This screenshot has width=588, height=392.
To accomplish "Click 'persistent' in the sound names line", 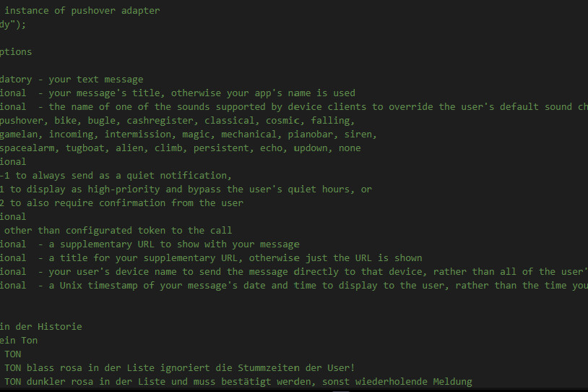I will 221,148.
